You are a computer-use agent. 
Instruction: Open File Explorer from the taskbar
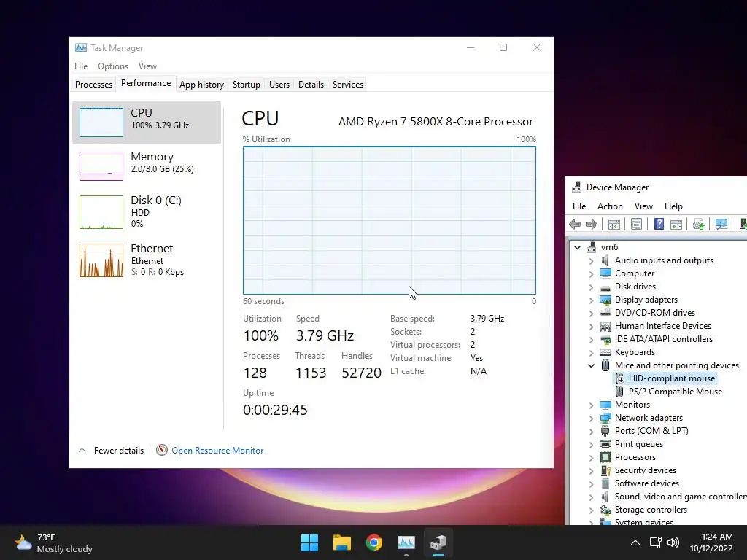342,542
